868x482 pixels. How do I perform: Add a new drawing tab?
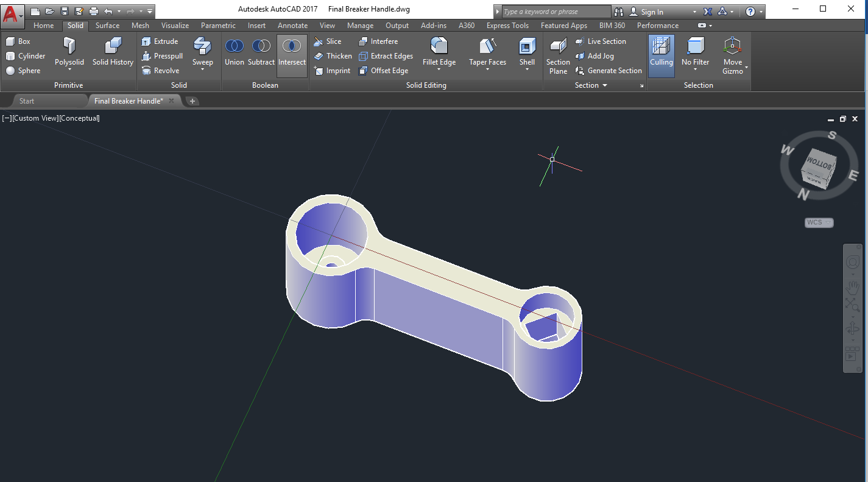192,101
